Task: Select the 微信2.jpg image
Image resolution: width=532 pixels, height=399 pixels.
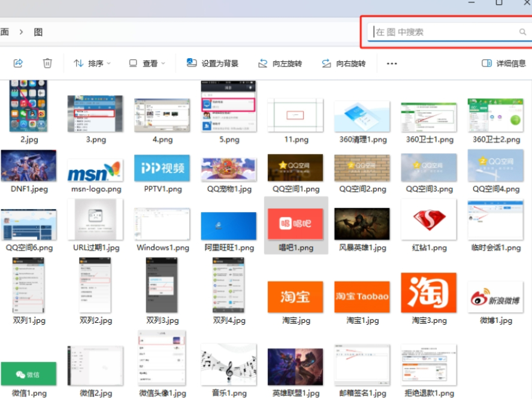Action: tap(95, 365)
